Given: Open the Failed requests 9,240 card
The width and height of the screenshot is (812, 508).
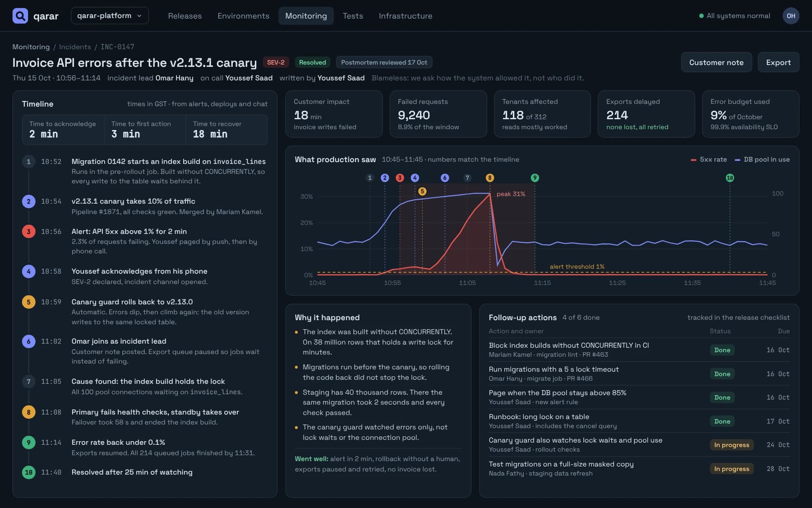Looking at the screenshot, I should pos(438,114).
